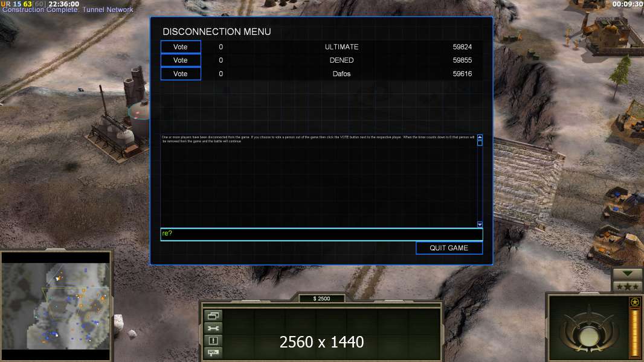Select the ULTIMATE player name
The width and height of the screenshot is (644, 362).
tap(342, 46)
